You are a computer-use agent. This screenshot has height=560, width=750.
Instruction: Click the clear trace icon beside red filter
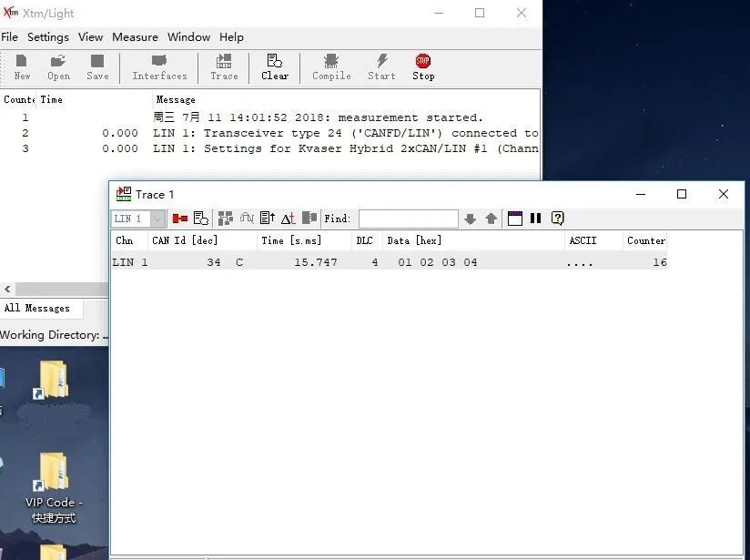201,219
